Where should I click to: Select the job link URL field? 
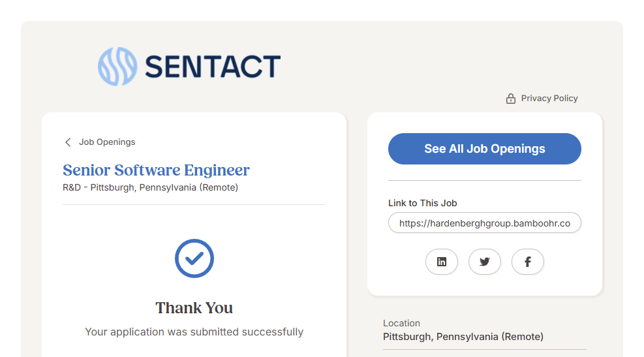(484, 223)
